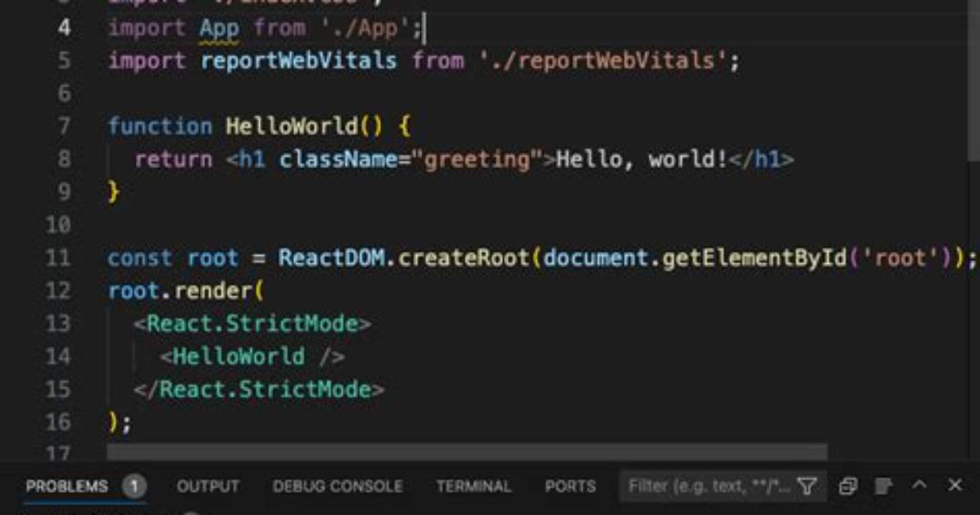Click reportWebVitals identifier on line 5
Image resolution: width=980 pixels, height=515 pixels.
[299, 62]
